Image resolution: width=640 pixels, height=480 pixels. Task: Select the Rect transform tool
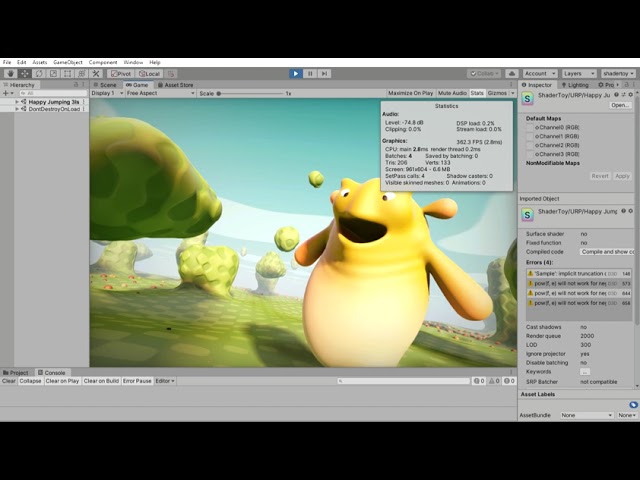(68, 73)
